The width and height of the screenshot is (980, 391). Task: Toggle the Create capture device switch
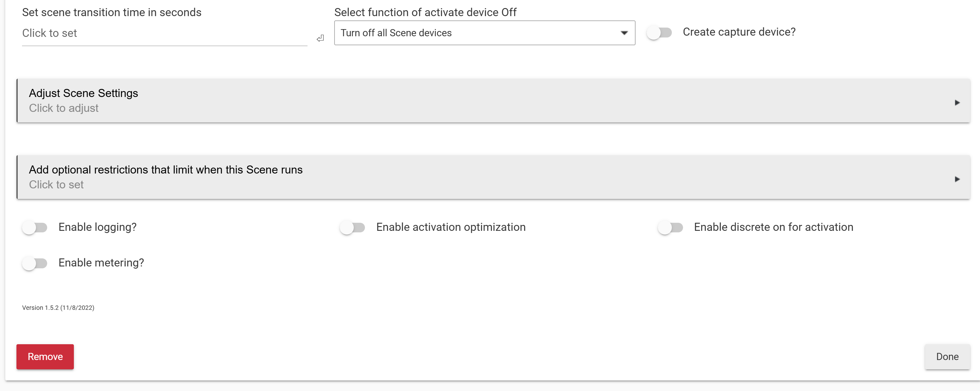point(659,33)
